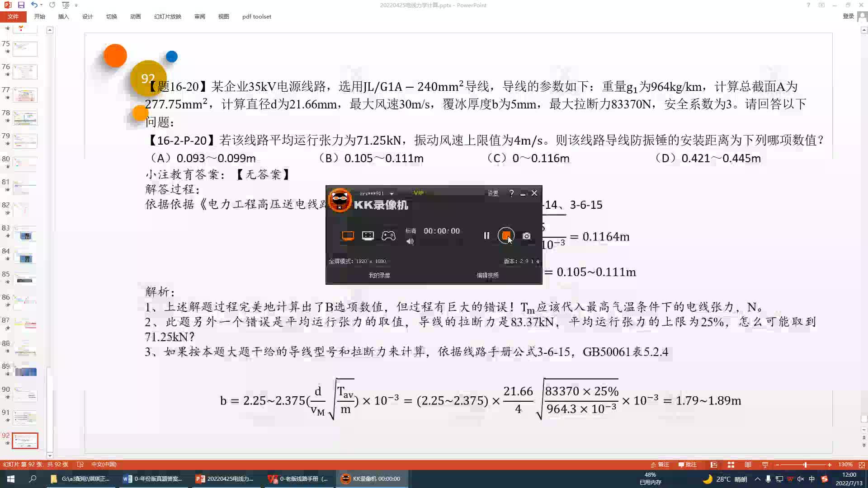Switch to Reading View in status bar
The image size is (868, 488).
748,465
